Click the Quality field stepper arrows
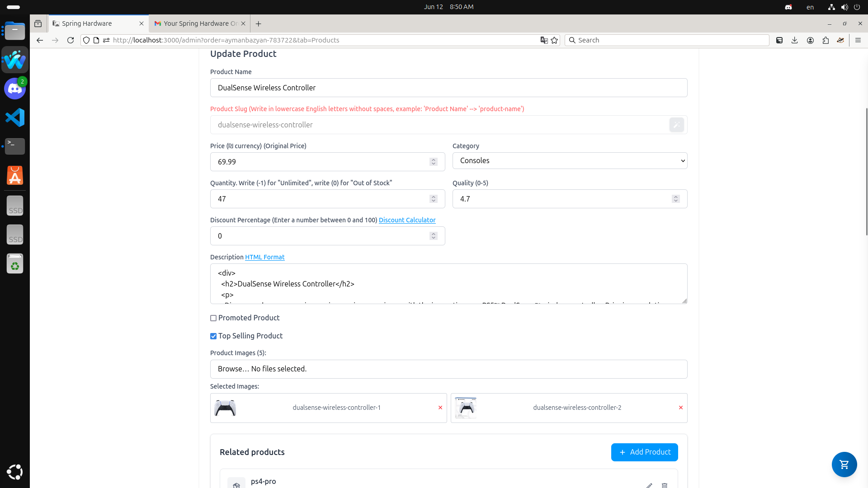This screenshot has height=488, width=868. 676,199
